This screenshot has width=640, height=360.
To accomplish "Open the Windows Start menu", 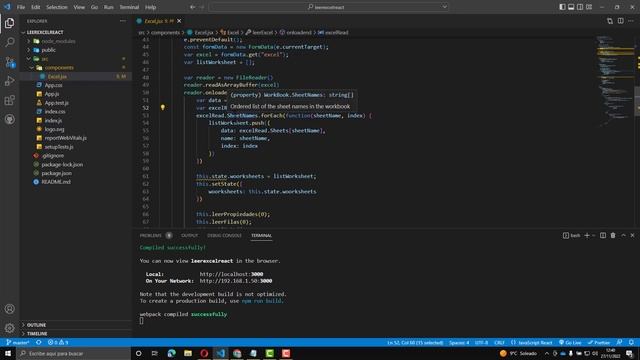I will coord(8,353).
